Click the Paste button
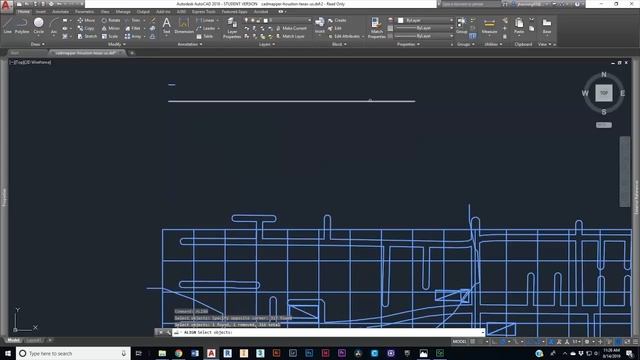Image resolution: width=640 pixels, height=360 pixels. pyautogui.click(x=519, y=26)
